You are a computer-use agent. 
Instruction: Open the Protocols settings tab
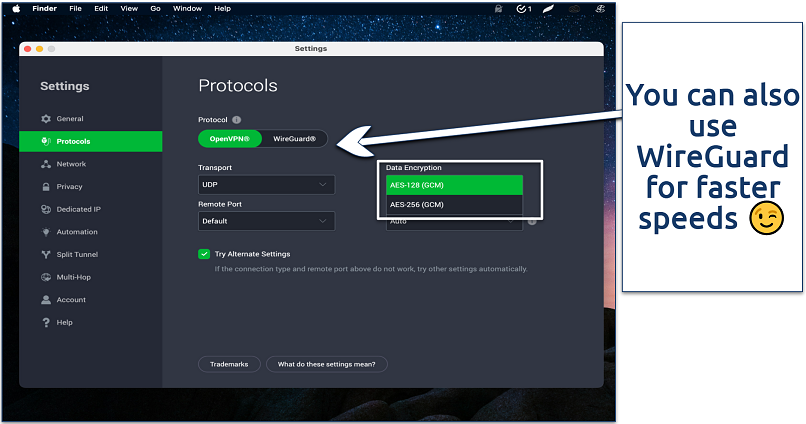(x=90, y=142)
